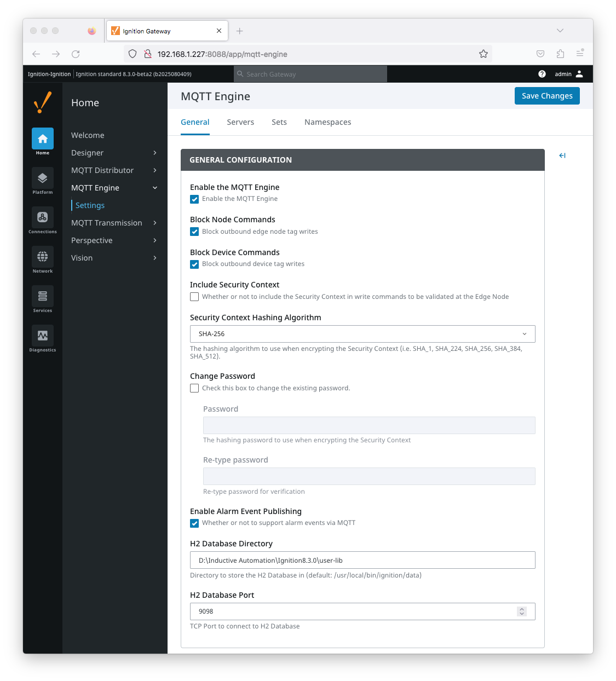616x681 pixels.
Task: Switch to the Servers tab
Action: (240, 122)
